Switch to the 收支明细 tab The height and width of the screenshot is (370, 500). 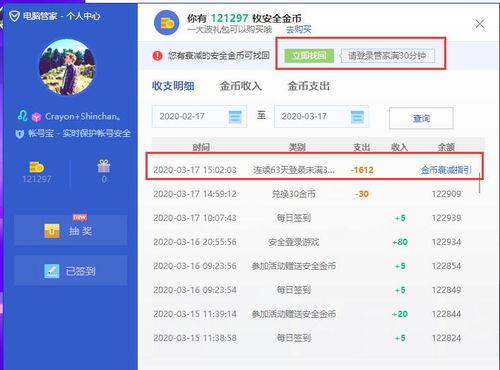(173, 86)
